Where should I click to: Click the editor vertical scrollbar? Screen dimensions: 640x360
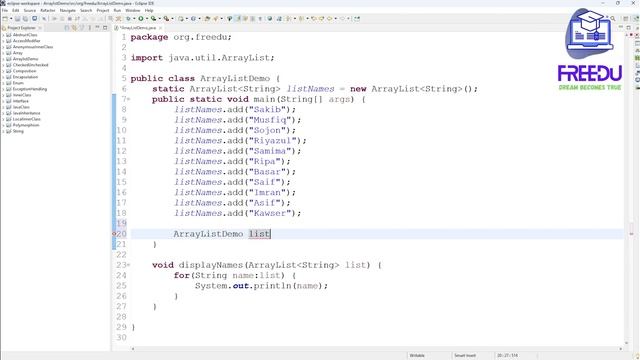(627, 189)
